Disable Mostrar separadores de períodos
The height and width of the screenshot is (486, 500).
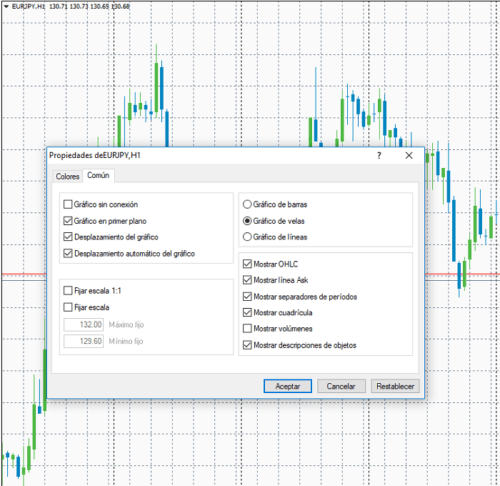pyautogui.click(x=247, y=296)
